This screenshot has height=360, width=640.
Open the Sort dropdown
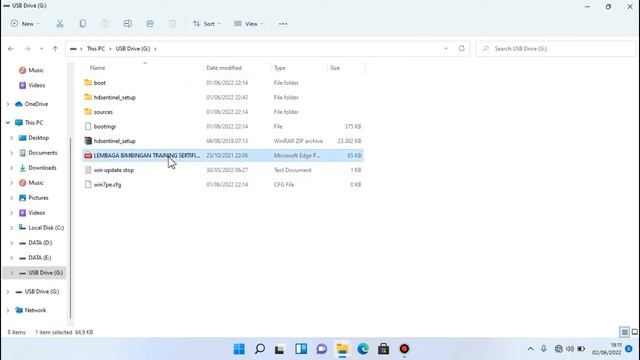207,24
